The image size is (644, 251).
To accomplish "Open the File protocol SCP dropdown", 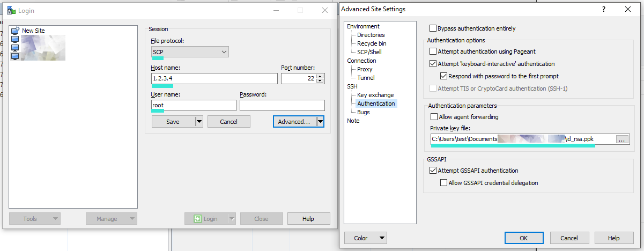I will pos(190,52).
